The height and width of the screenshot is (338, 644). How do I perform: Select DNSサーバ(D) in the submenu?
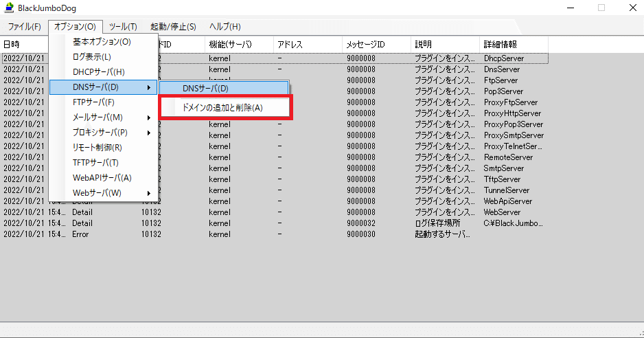tap(224, 89)
